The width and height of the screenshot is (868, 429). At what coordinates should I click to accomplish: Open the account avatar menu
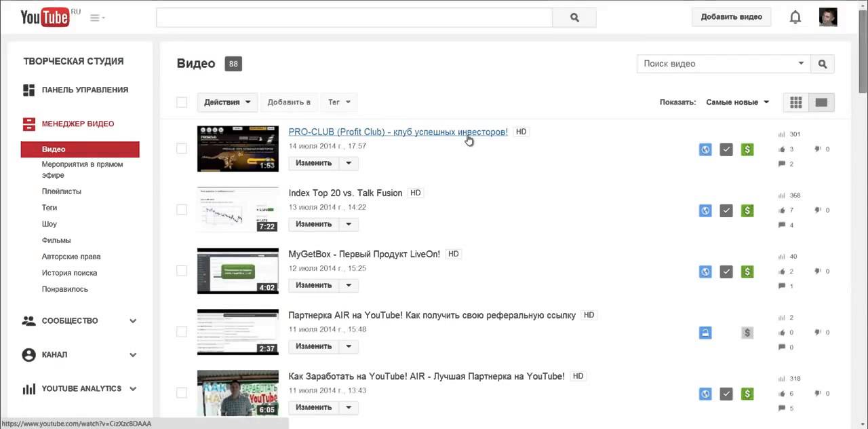coord(828,17)
